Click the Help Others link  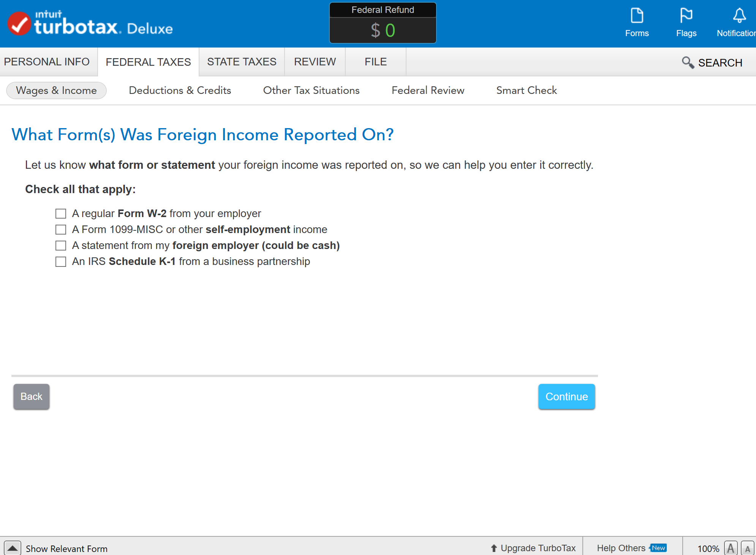tap(621, 548)
